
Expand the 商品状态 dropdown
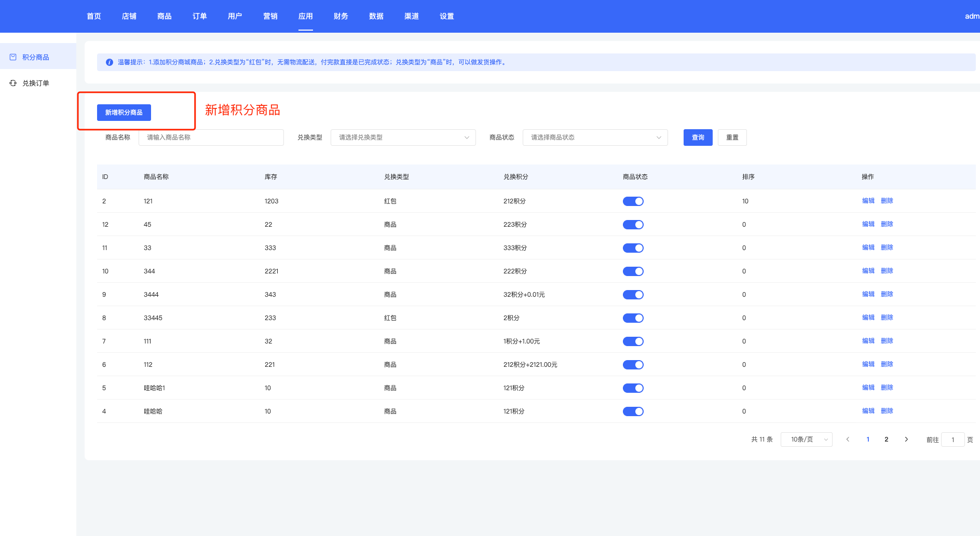[x=595, y=138]
